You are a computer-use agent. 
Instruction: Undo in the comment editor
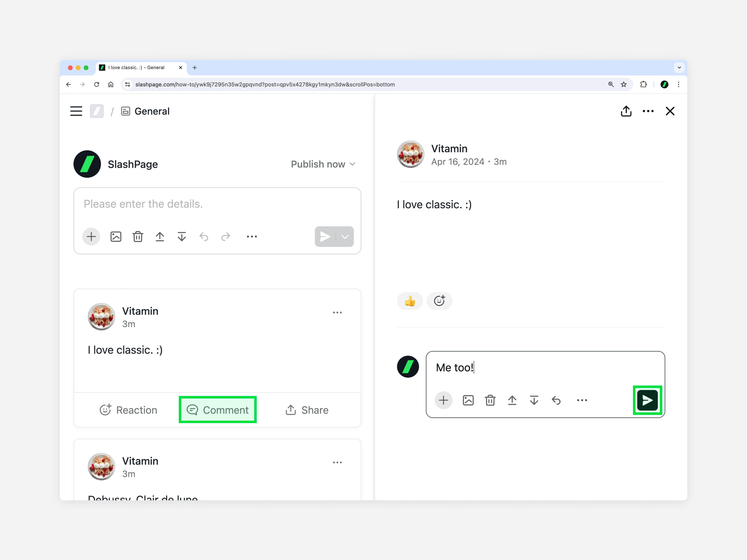[556, 400]
